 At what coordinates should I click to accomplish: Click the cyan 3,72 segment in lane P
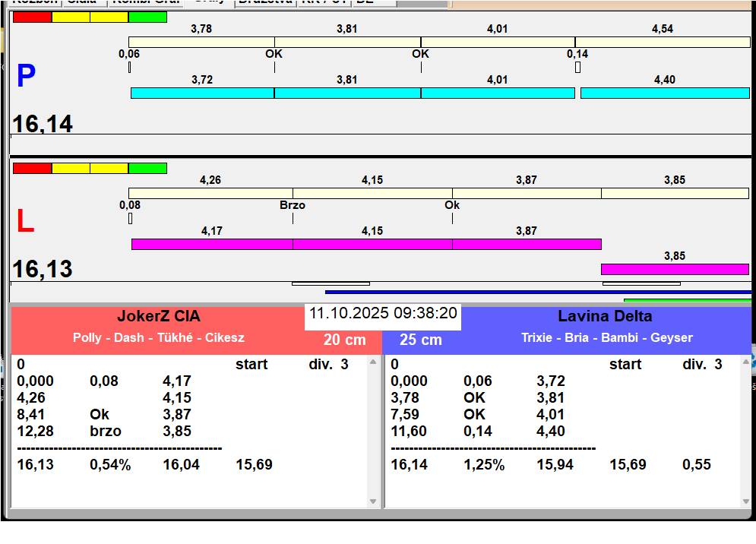pos(202,93)
